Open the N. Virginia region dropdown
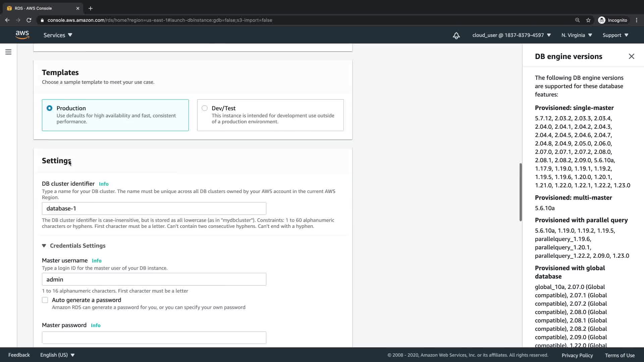Image resolution: width=644 pixels, height=362 pixels. click(577, 35)
